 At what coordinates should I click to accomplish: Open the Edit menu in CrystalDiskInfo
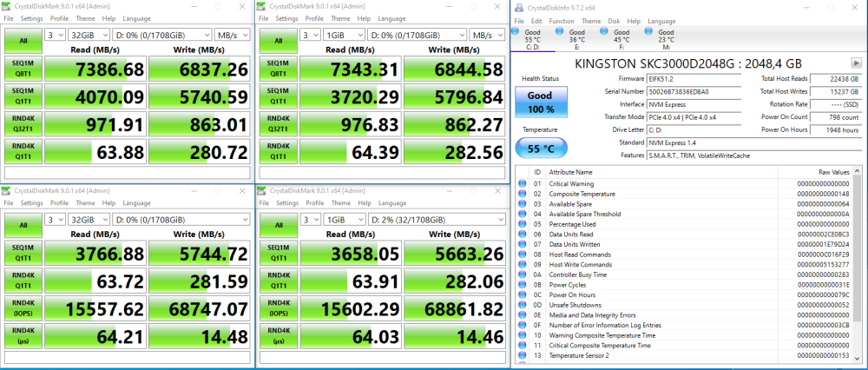click(538, 21)
